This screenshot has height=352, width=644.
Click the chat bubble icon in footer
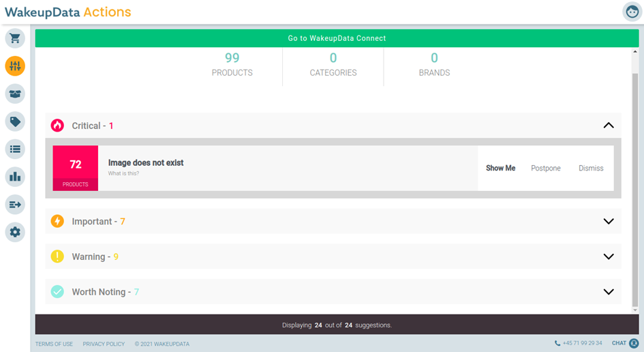click(634, 343)
